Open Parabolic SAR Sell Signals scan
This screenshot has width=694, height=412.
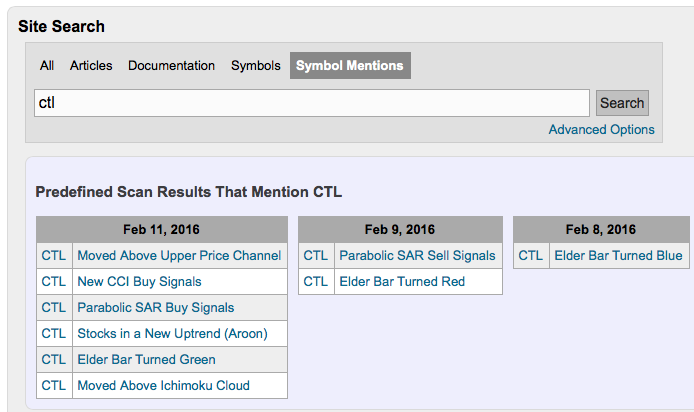point(417,256)
